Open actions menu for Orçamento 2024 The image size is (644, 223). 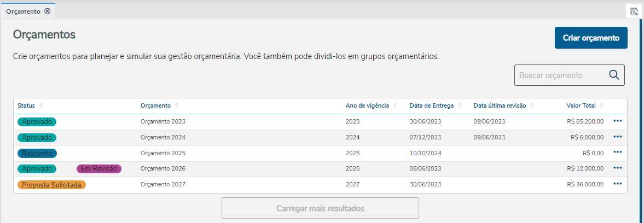click(618, 137)
